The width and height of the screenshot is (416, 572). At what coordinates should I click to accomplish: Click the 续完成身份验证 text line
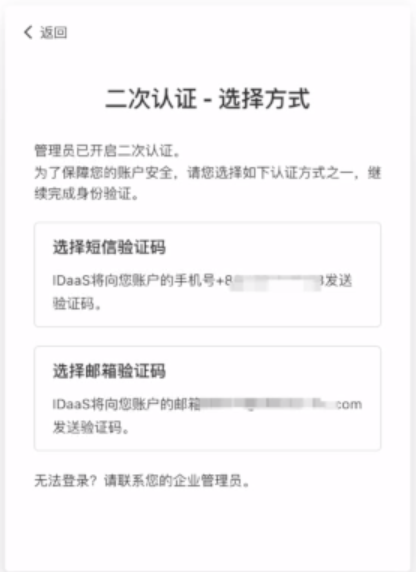86,194
